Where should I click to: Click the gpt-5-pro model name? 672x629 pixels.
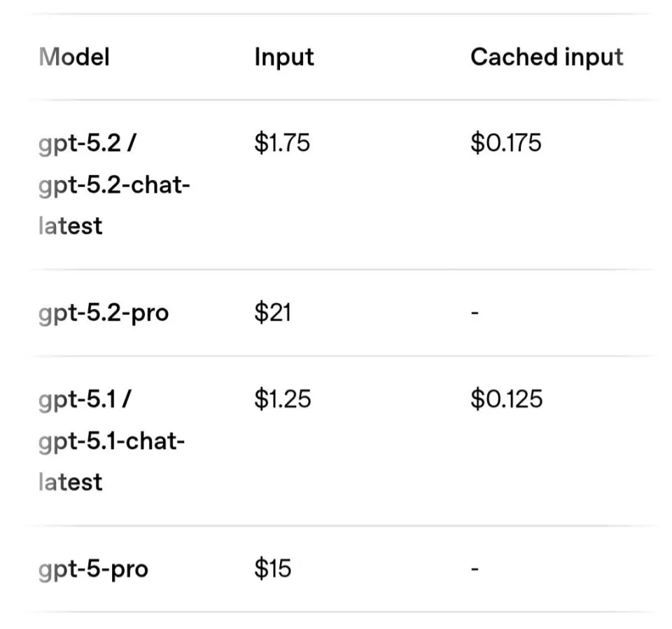93,569
